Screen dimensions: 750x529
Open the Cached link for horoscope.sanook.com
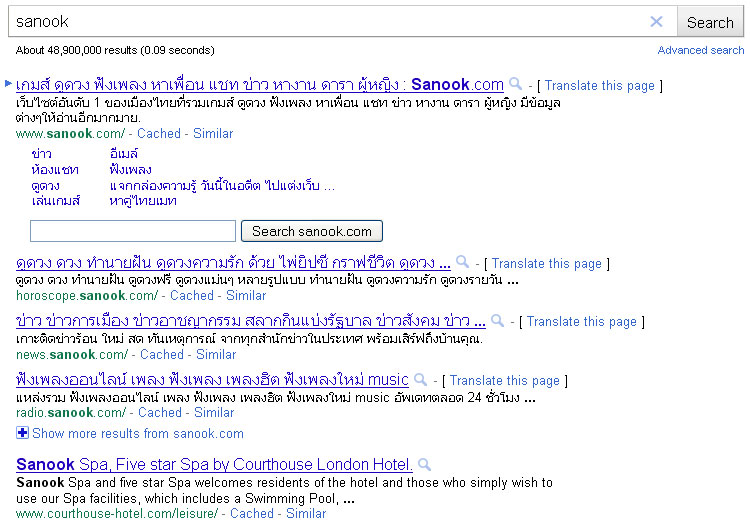(192, 296)
